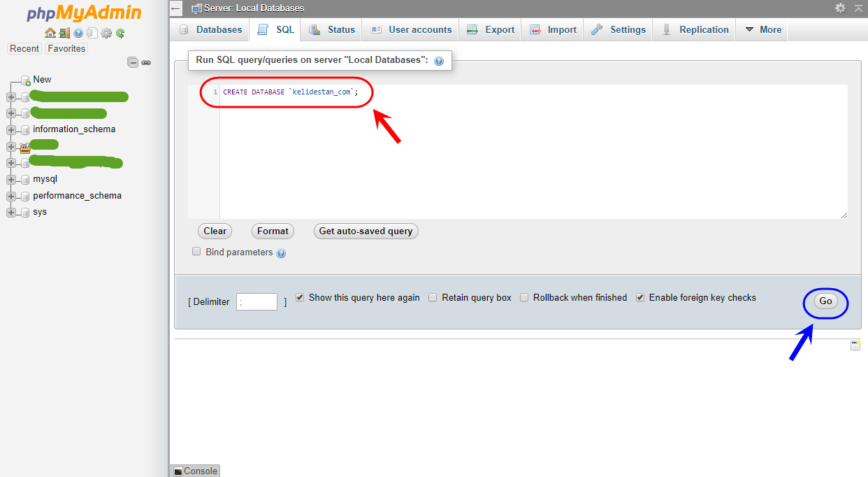Click database icon beside sys
The image size is (868, 477).
[x=25, y=213]
